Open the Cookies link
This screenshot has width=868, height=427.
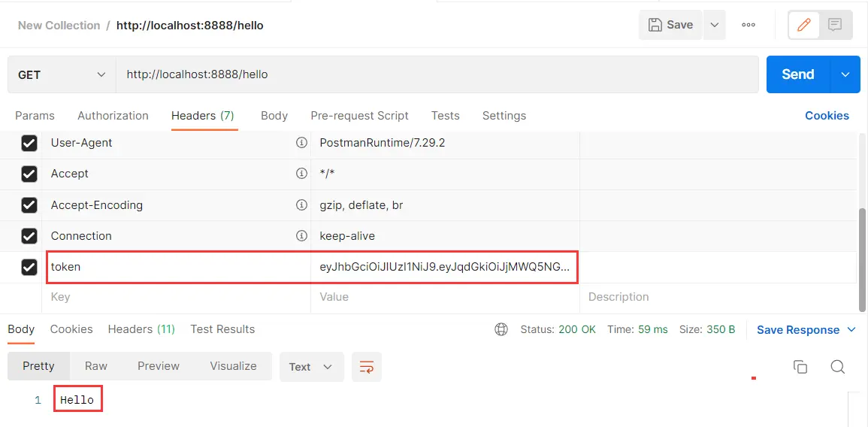coord(827,116)
